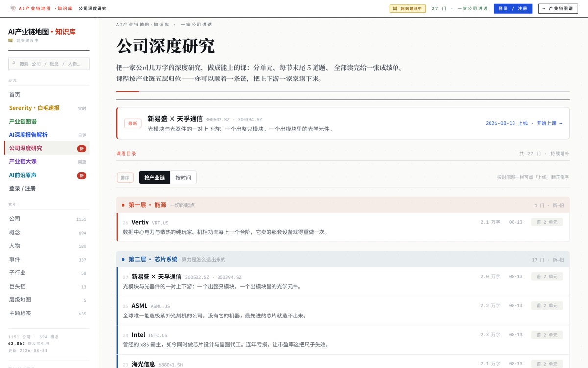
Task: Click 新→旧 sort label in 第二层 header
Action: point(558,260)
